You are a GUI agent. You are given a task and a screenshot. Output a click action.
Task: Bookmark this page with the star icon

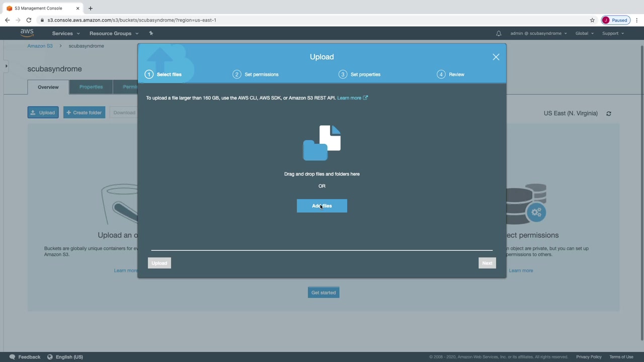(x=592, y=20)
